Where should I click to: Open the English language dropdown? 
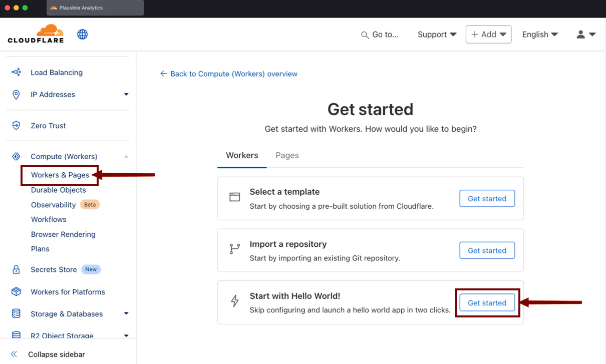click(540, 34)
